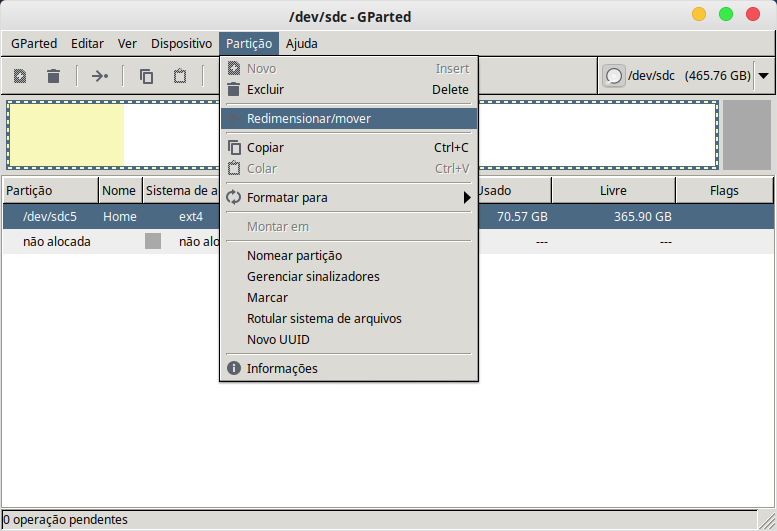Choose Copiar from the Partição menu

point(349,148)
